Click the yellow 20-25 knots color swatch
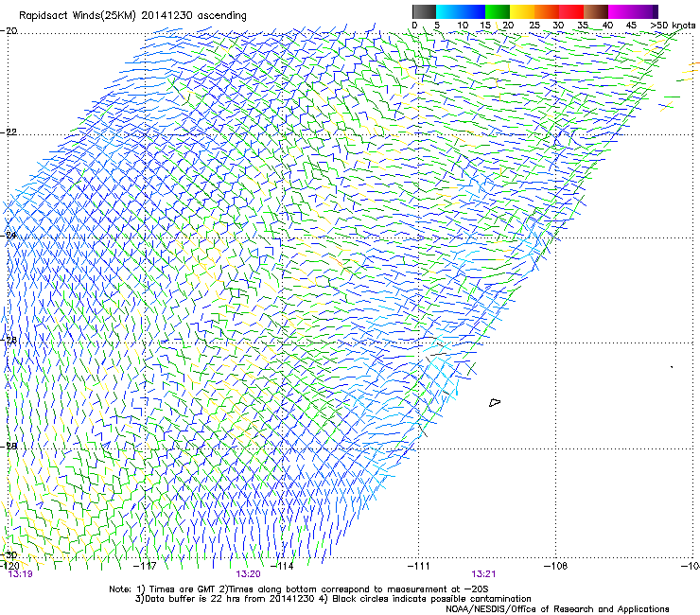 pyautogui.click(x=522, y=11)
